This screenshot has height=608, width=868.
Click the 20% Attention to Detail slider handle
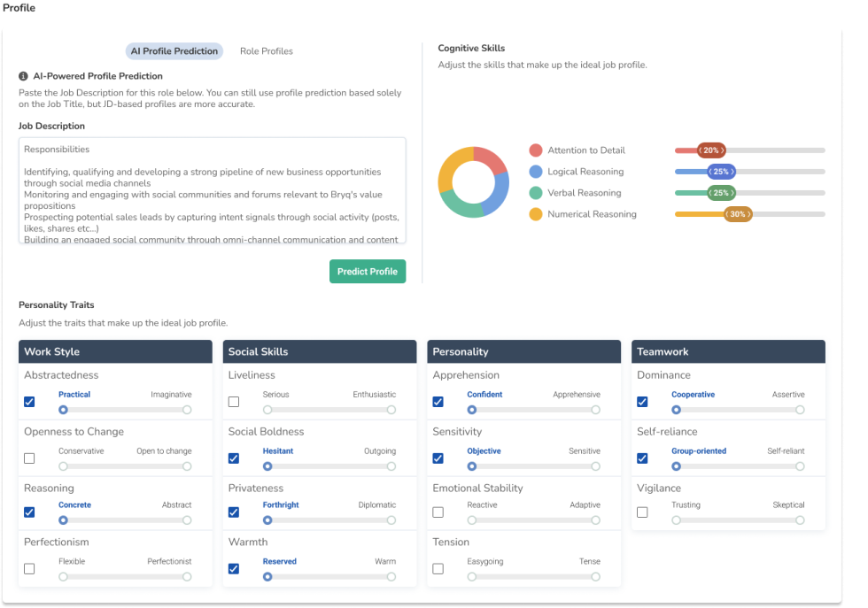pos(711,150)
